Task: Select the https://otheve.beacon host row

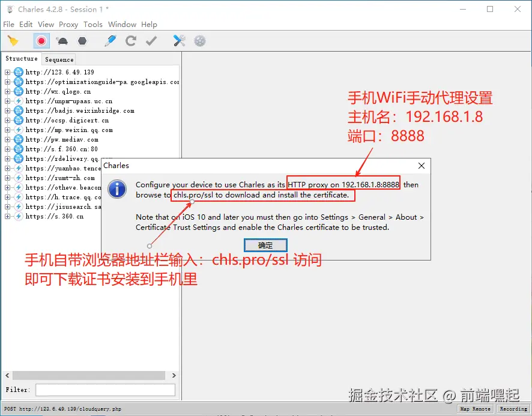Action: pos(63,188)
